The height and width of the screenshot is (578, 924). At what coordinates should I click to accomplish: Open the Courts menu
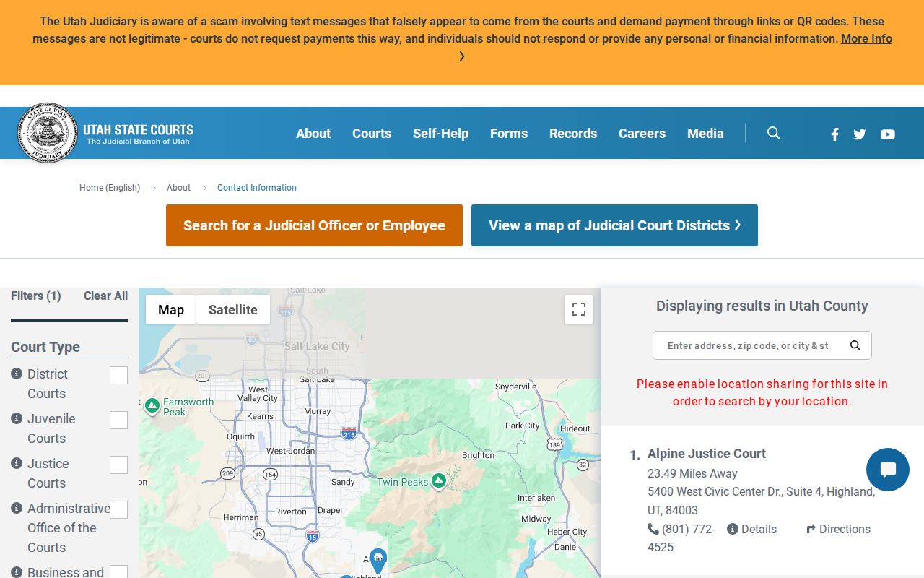[x=372, y=133]
